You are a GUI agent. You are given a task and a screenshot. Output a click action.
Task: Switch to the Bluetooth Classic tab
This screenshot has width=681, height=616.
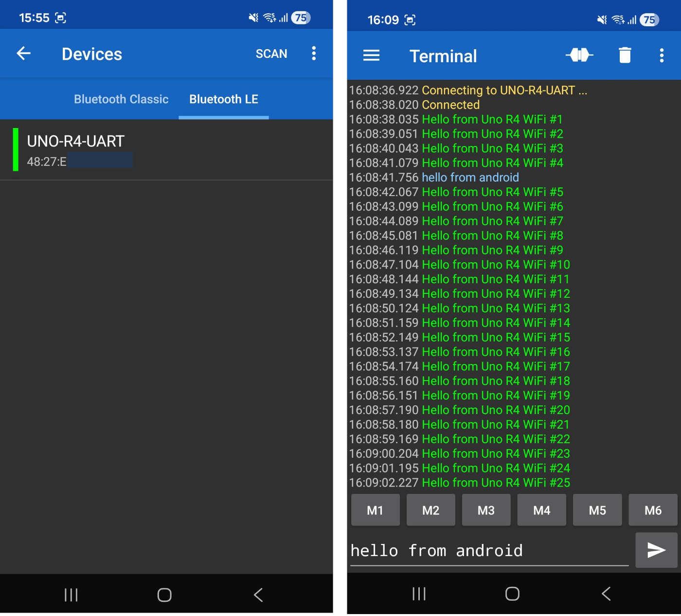pyautogui.click(x=121, y=99)
